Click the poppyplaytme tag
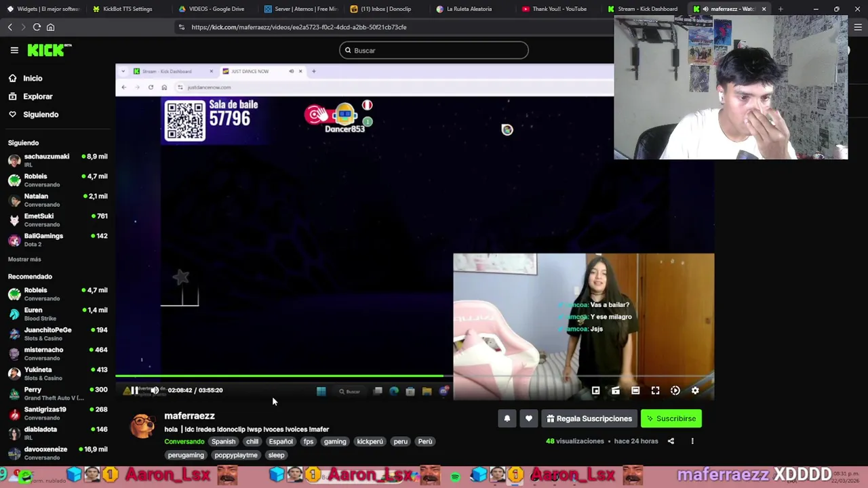 pos(236,455)
